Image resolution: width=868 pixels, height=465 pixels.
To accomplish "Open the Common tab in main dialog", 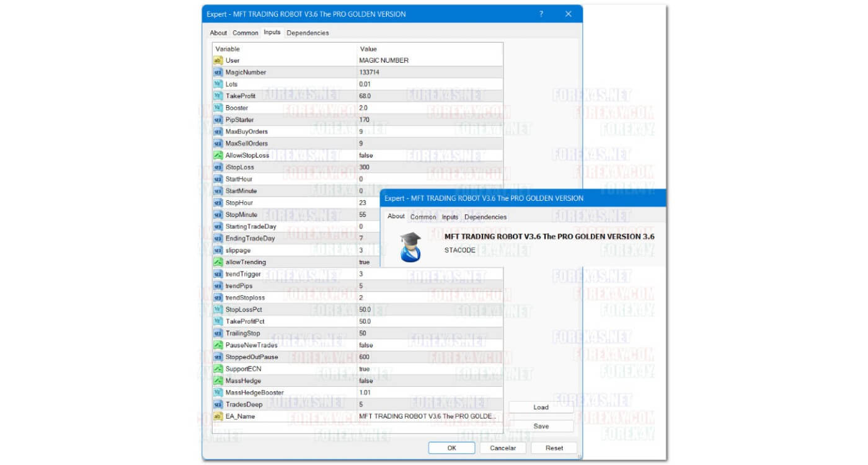I will click(x=245, y=33).
